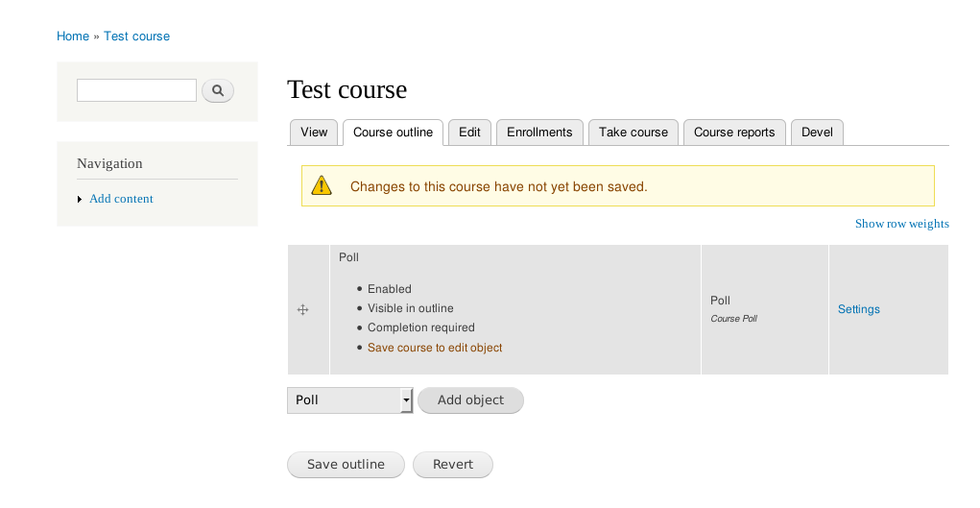980x508 pixels.
Task: Click the magnifying glass search button
Action: pos(218,90)
